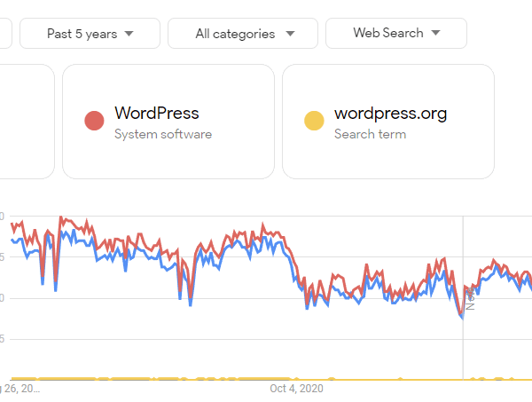Select the "WordPress" term title
The image size is (532, 402).
[x=157, y=113]
